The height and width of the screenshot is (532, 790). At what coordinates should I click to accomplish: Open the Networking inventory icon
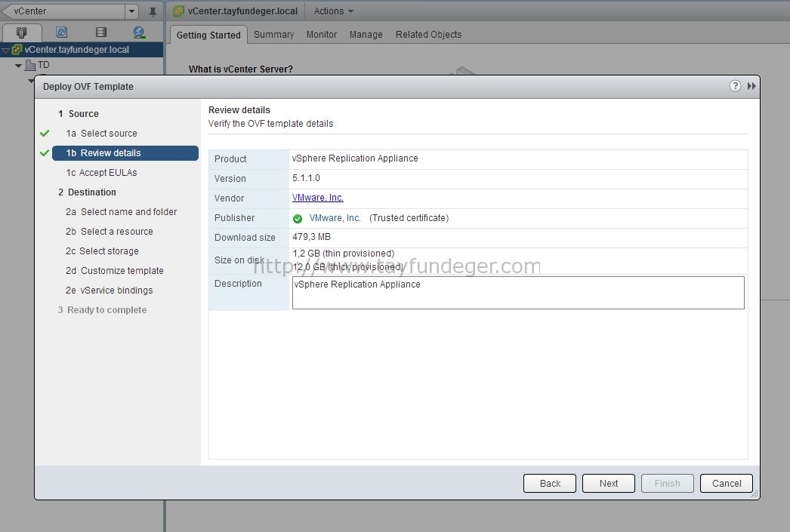[139, 32]
